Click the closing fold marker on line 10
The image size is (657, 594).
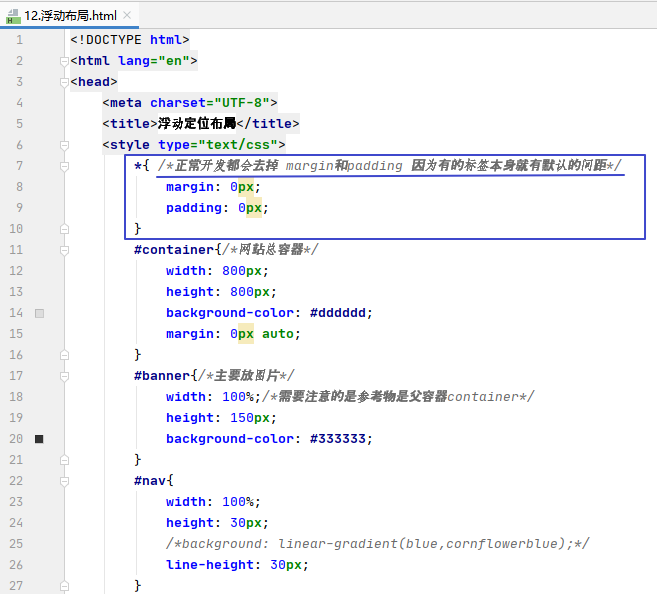pyautogui.click(x=64, y=229)
